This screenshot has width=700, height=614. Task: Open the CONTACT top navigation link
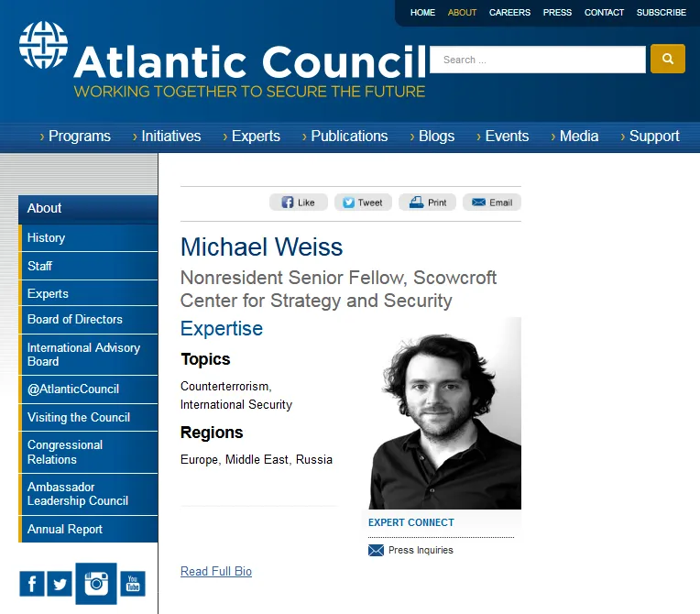click(604, 13)
